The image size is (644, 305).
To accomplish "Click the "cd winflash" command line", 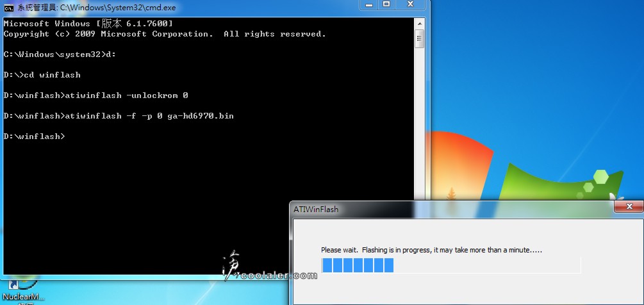I will 42,75.
